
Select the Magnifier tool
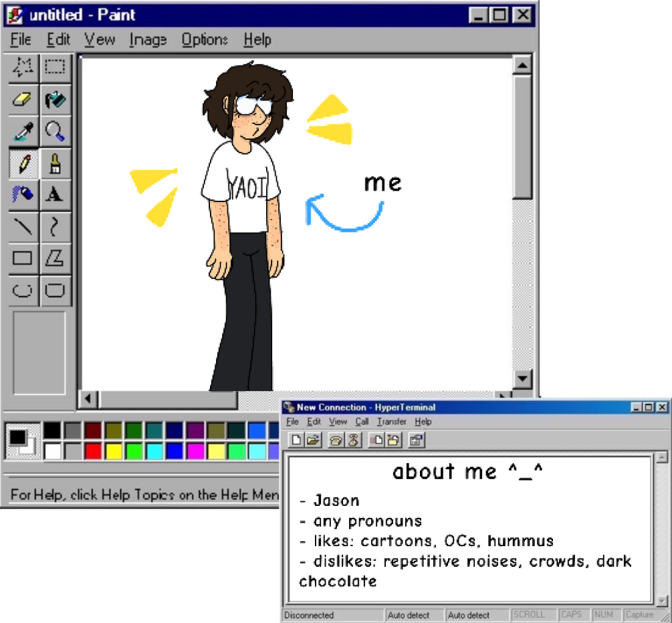[55, 131]
